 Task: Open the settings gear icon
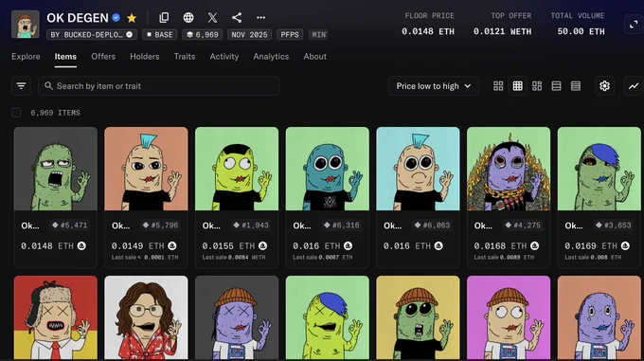click(x=604, y=86)
